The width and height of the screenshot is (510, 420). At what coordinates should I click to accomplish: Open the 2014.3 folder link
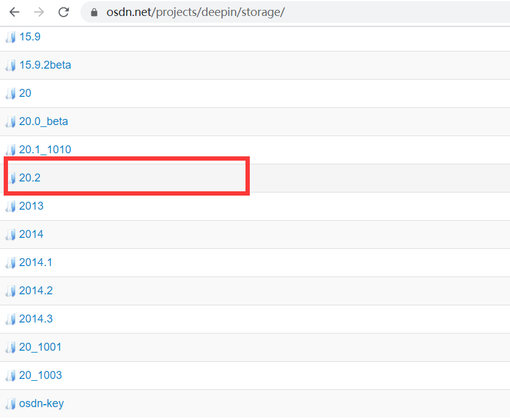(x=36, y=319)
